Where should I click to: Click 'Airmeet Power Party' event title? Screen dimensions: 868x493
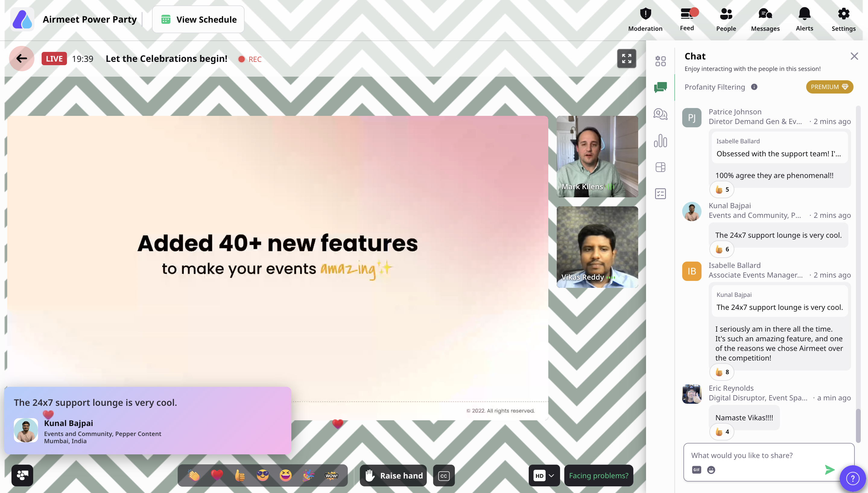tap(90, 19)
